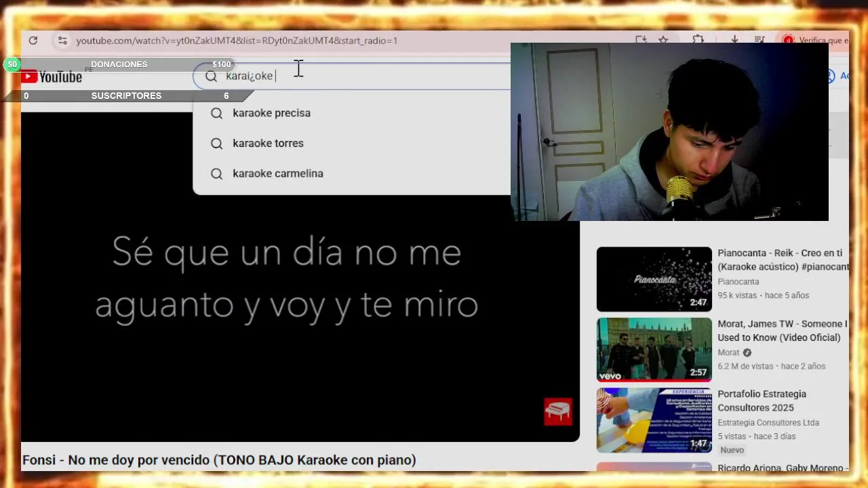868x488 pixels.
Task: Open the media control playlist icon
Action: point(759,40)
